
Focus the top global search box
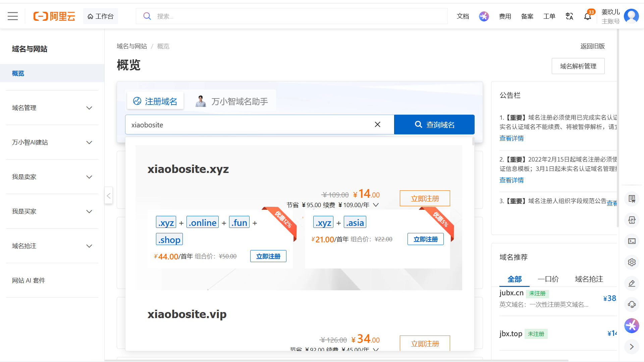(292, 16)
